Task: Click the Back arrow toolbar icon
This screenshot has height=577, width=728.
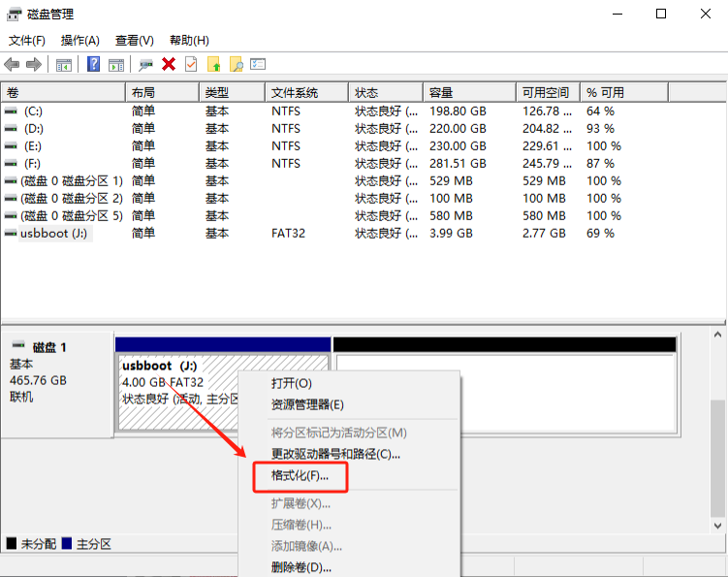Action: [12, 64]
